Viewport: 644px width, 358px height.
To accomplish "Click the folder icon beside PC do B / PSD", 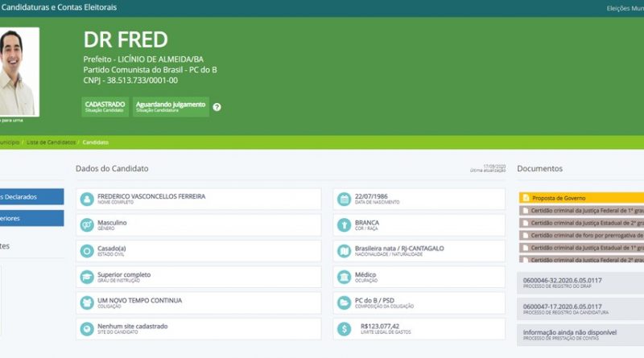I will pos(344,303).
